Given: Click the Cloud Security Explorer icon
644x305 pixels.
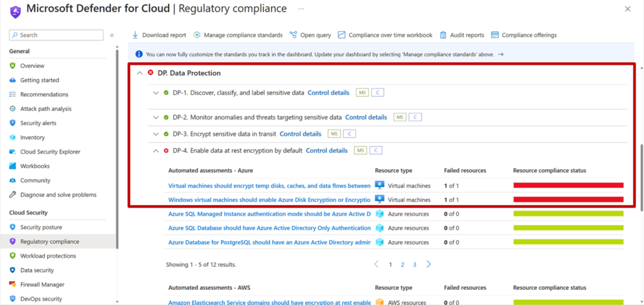Looking at the screenshot, I should click(x=13, y=152).
